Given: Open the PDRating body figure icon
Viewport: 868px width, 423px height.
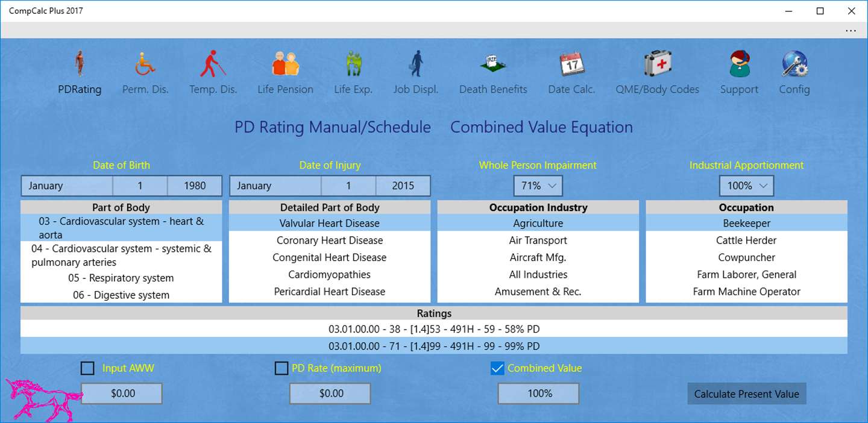Looking at the screenshot, I should pyautogui.click(x=80, y=64).
